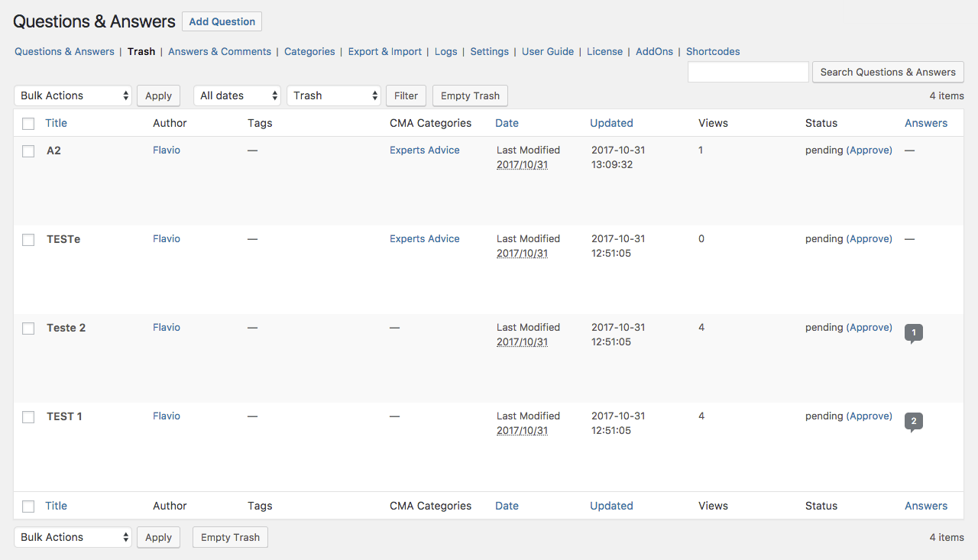
Task: Check the box next to TEST 1
Action: (28, 417)
